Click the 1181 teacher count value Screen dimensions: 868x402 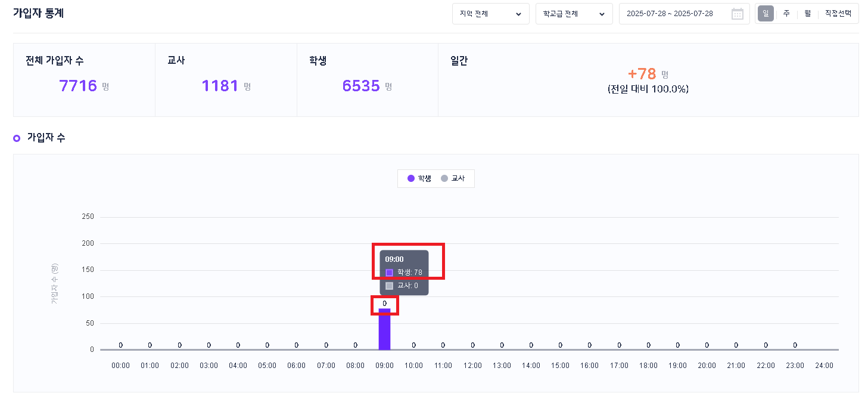pyautogui.click(x=220, y=86)
